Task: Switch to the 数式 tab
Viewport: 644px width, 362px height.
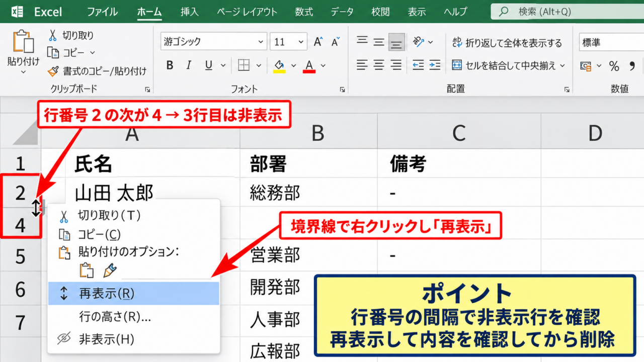Action: [304, 12]
